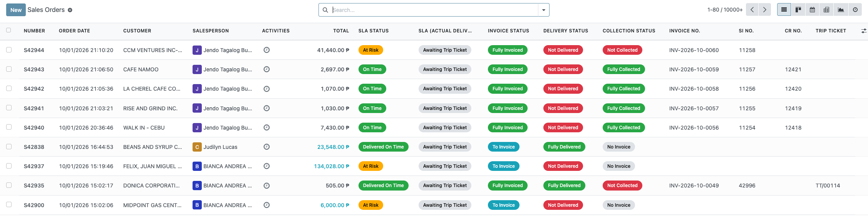Click total 134,028.00 ₱
The height and width of the screenshot is (216, 868).
click(x=332, y=166)
